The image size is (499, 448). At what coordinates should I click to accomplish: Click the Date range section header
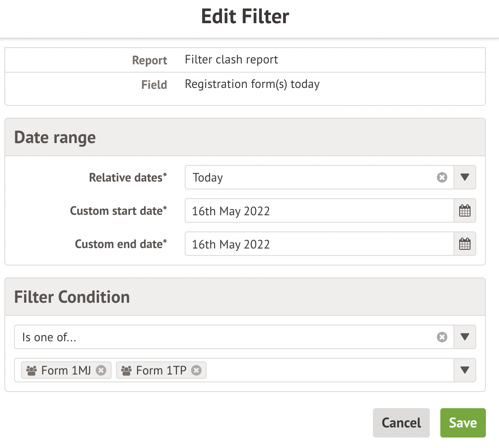[x=55, y=137]
